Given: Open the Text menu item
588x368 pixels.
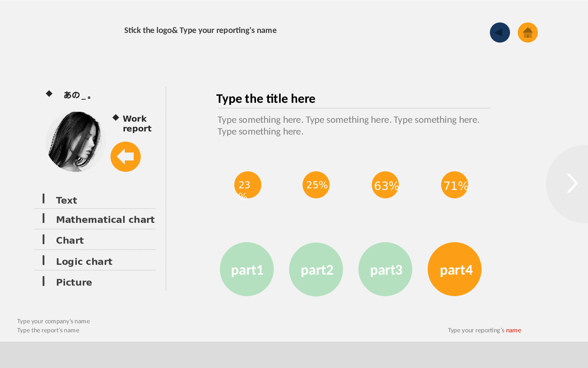Looking at the screenshot, I should coord(67,200).
